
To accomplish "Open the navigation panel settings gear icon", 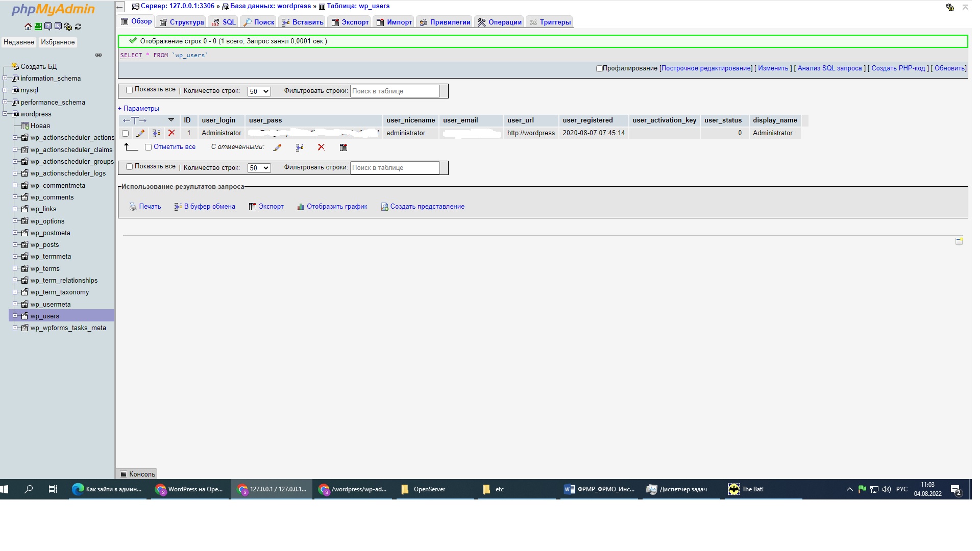I will click(67, 27).
